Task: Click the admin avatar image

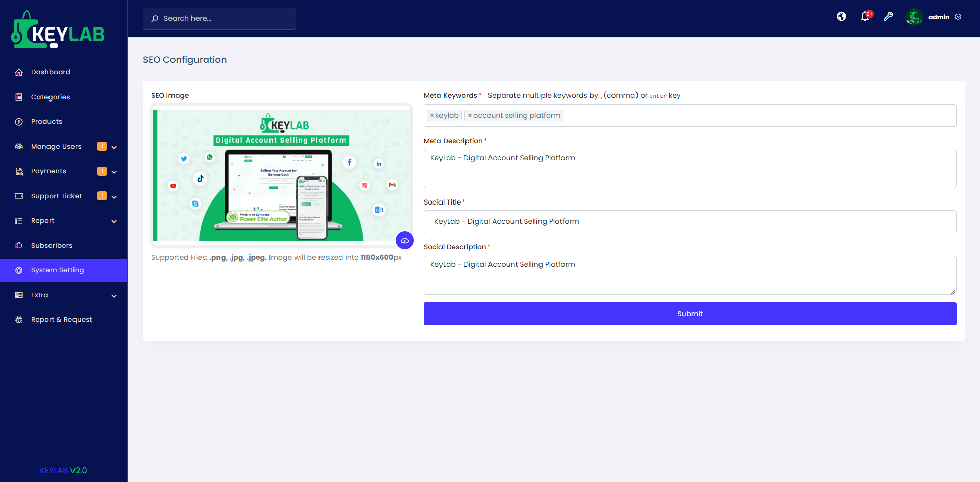Action: pyautogui.click(x=914, y=17)
